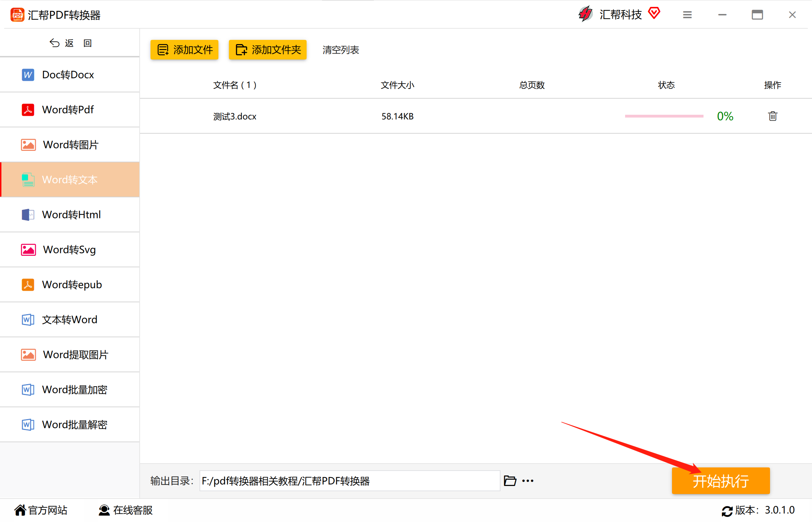Click the 添加文件夹 button
The width and height of the screenshot is (812, 522).
tap(268, 50)
